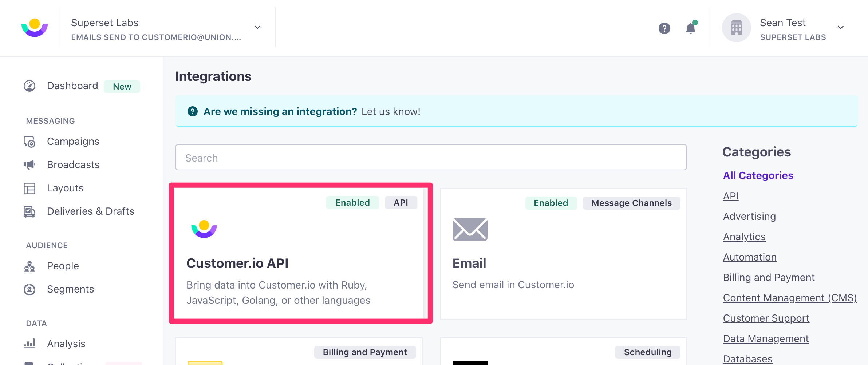Filter by Billing and Payment category
The height and width of the screenshot is (365, 868).
769,278
